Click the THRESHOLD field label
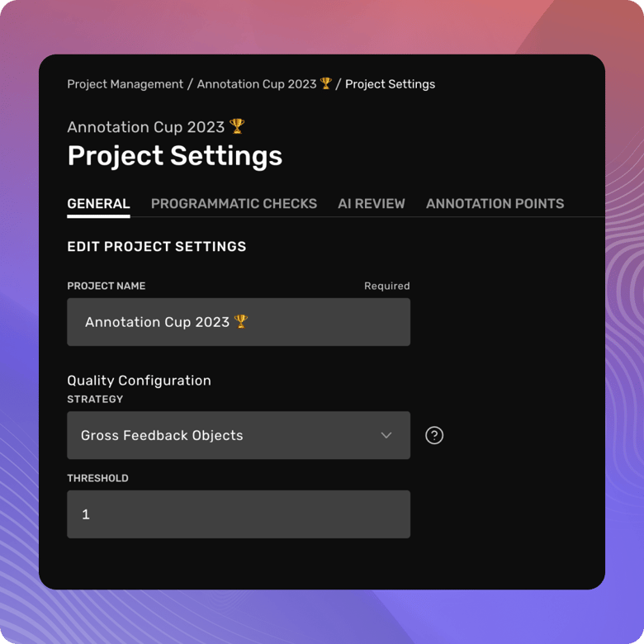644x644 pixels. [97, 478]
